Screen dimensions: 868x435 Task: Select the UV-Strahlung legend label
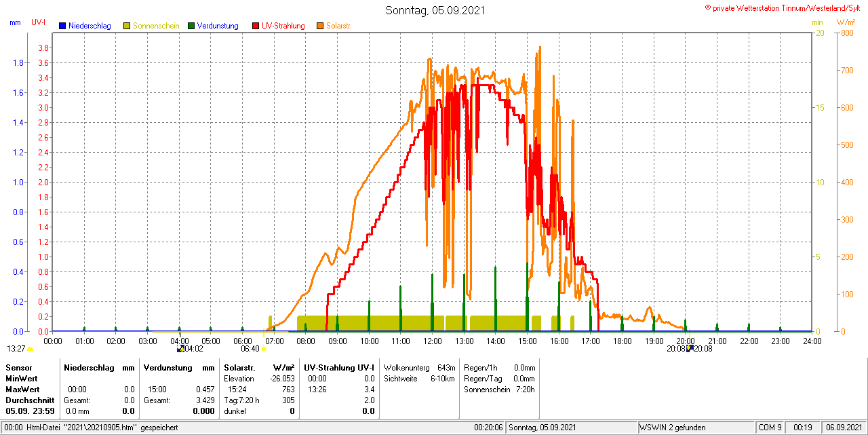tap(284, 26)
